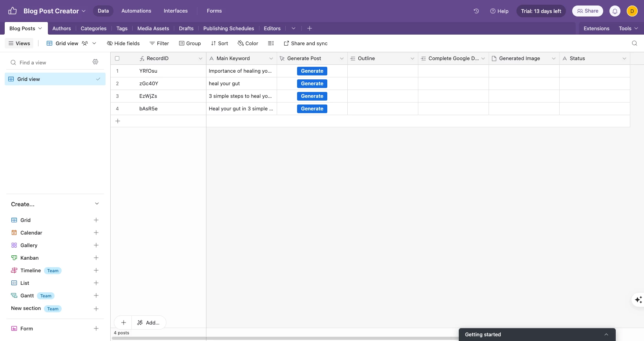This screenshot has width=644, height=341.
Task: Click the base thumbs-up icon
Action: click(x=13, y=11)
